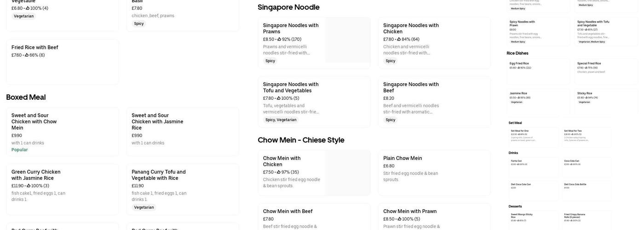Viewport: 644px width, 230px height.
Task: Click the Spicy tag on Singapore Noodles with Chicken
Action: [391, 61]
